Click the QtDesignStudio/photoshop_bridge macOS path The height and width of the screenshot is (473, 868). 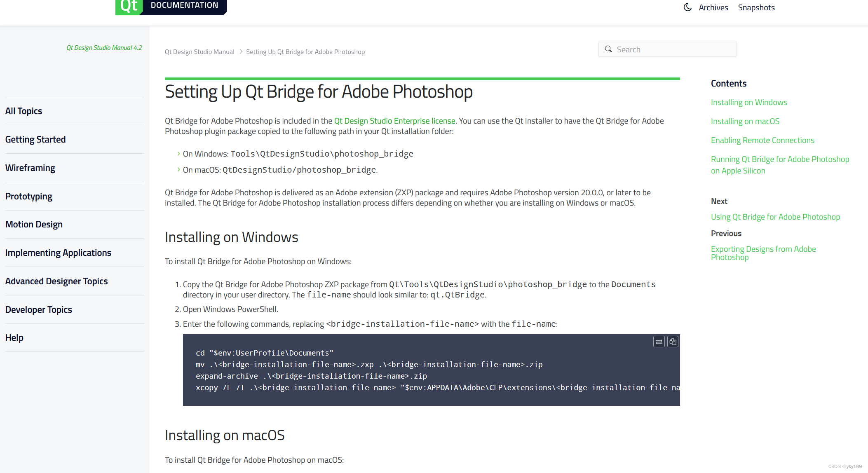coord(299,170)
